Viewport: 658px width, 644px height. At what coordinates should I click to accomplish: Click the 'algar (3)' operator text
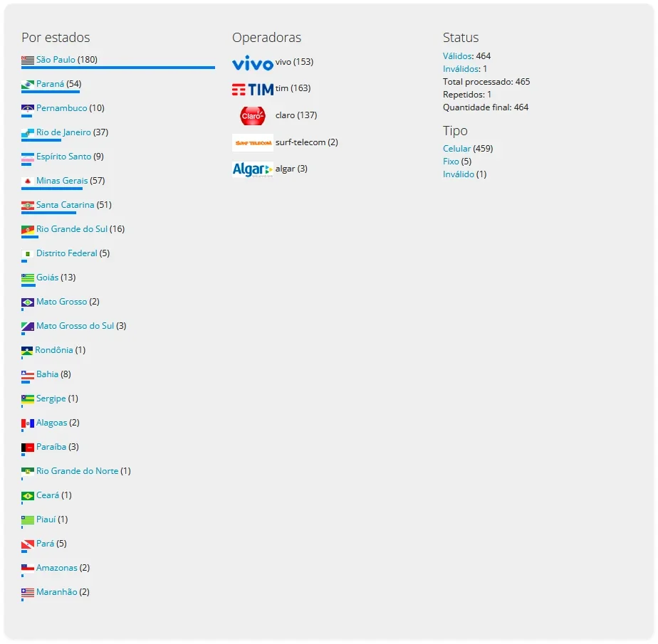coord(291,169)
